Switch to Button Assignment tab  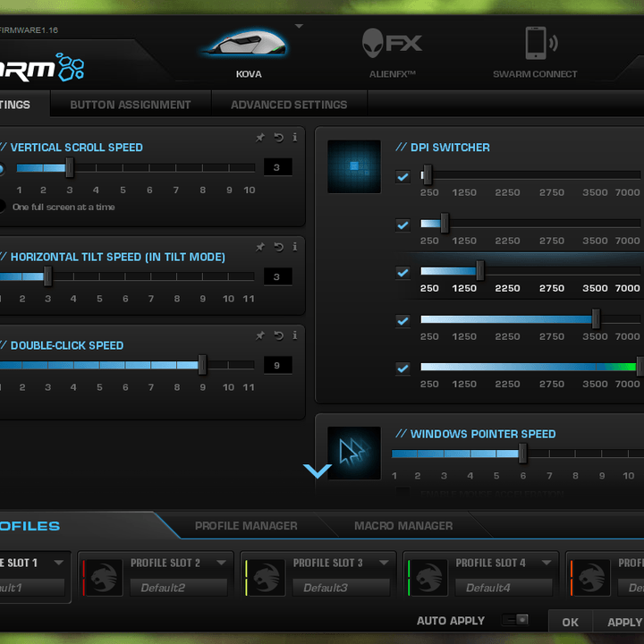coord(131,105)
